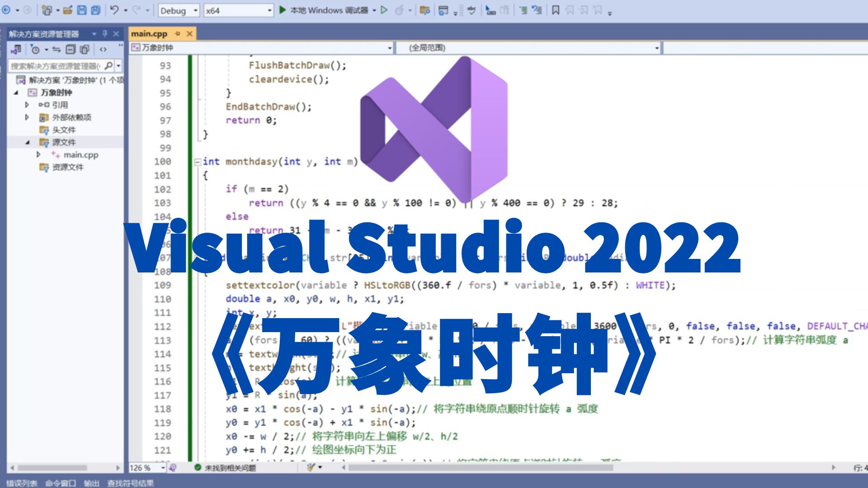Close the main.cpp tab
This screenshot has height=488, width=868.
190,34
